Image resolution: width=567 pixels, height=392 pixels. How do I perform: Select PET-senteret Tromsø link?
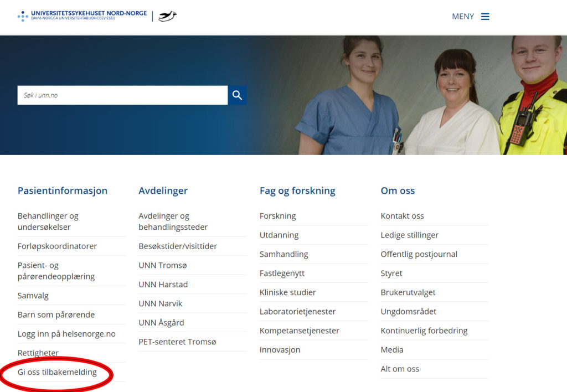pos(177,342)
